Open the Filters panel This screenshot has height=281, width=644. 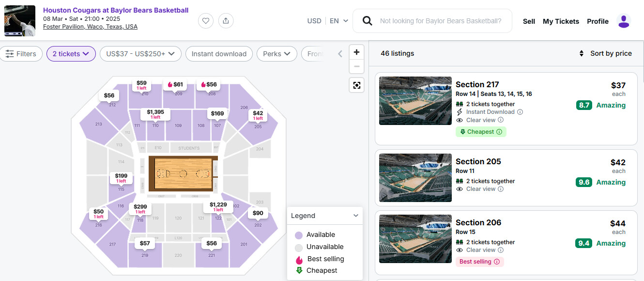(21, 54)
